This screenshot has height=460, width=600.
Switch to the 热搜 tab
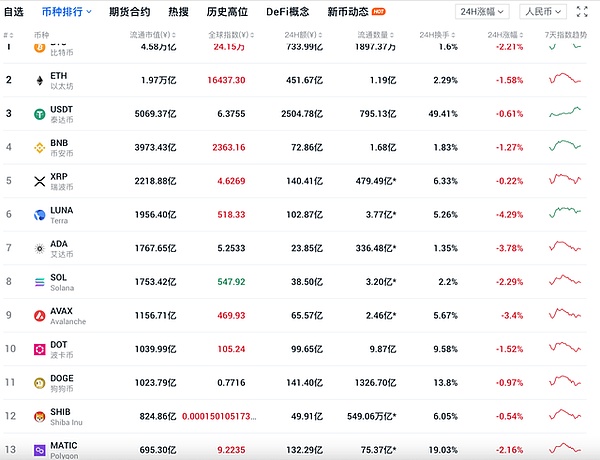tap(178, 12)
